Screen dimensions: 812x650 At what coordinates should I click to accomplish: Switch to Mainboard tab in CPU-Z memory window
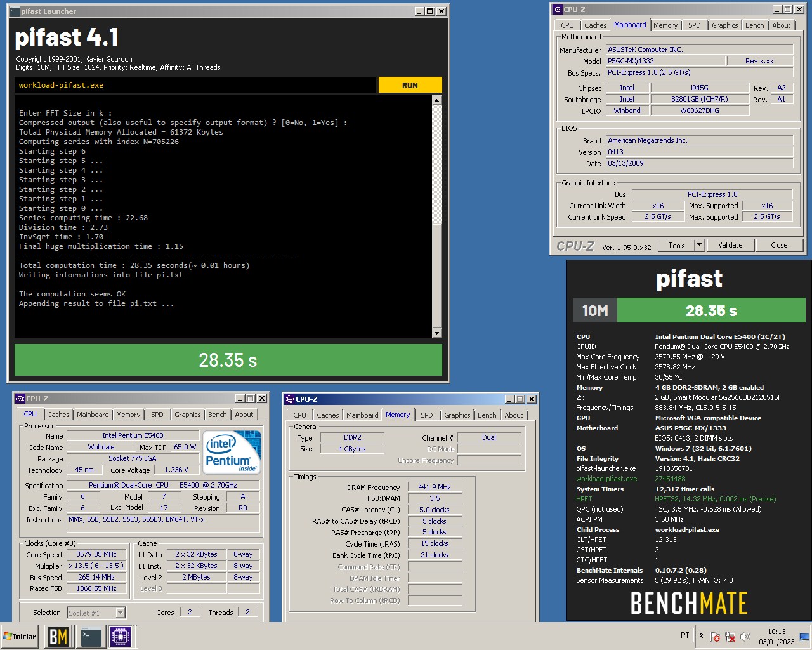pyautogui.click(x=362, y=415)
